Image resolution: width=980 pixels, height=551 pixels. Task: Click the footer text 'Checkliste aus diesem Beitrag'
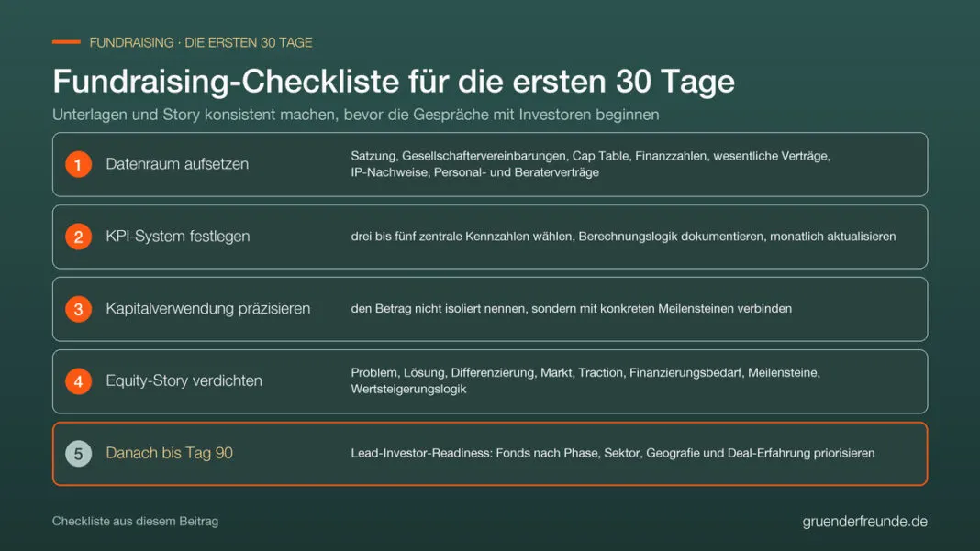135,521
